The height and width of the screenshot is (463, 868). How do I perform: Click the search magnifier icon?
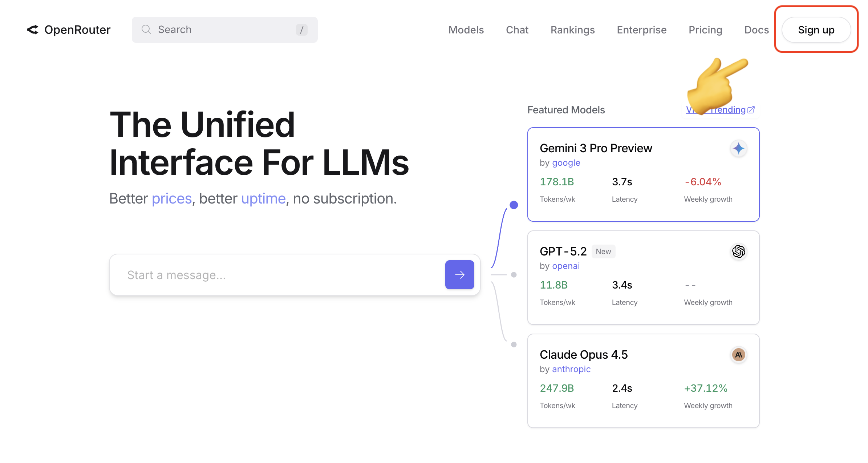click(x=146, y=29)
